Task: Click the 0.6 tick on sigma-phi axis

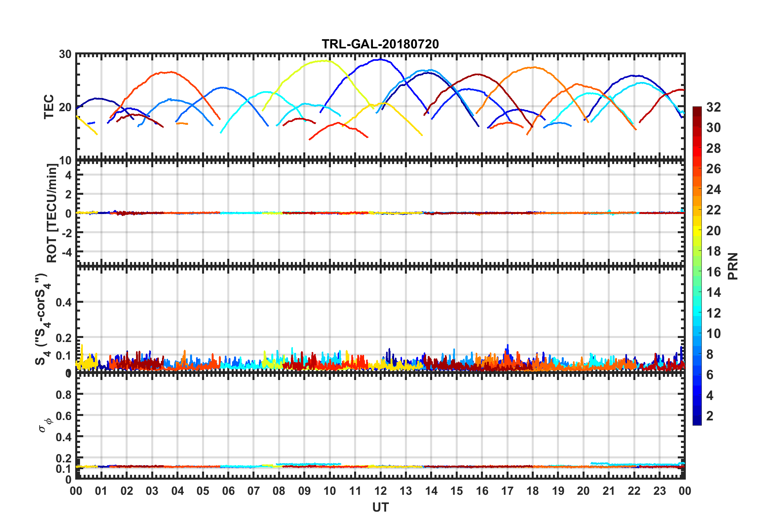Action: [x=64, y=416]
